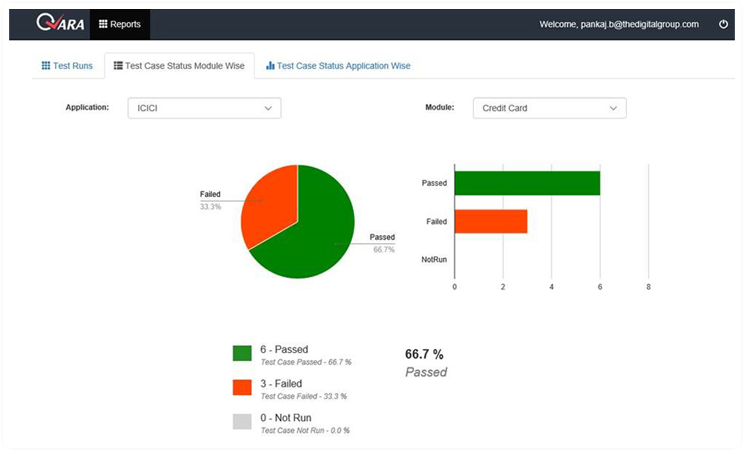Open the Test Runs tab
Screen dimensions: 744x451
(67, 66)
